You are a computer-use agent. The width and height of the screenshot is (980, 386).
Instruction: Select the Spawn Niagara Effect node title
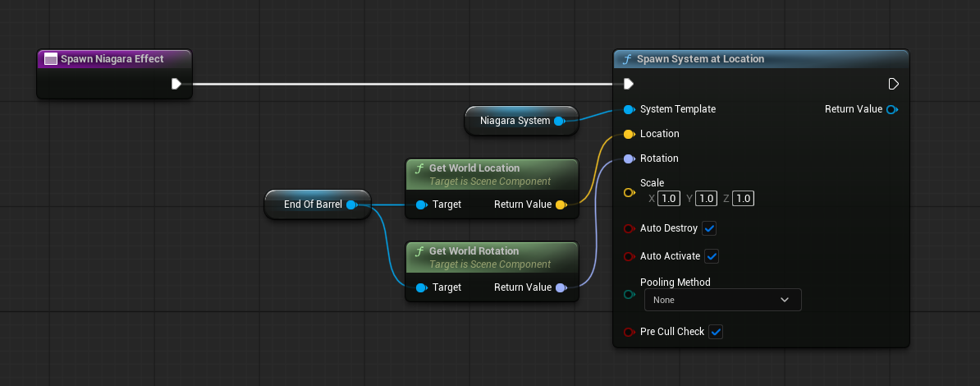pos(112,59)
